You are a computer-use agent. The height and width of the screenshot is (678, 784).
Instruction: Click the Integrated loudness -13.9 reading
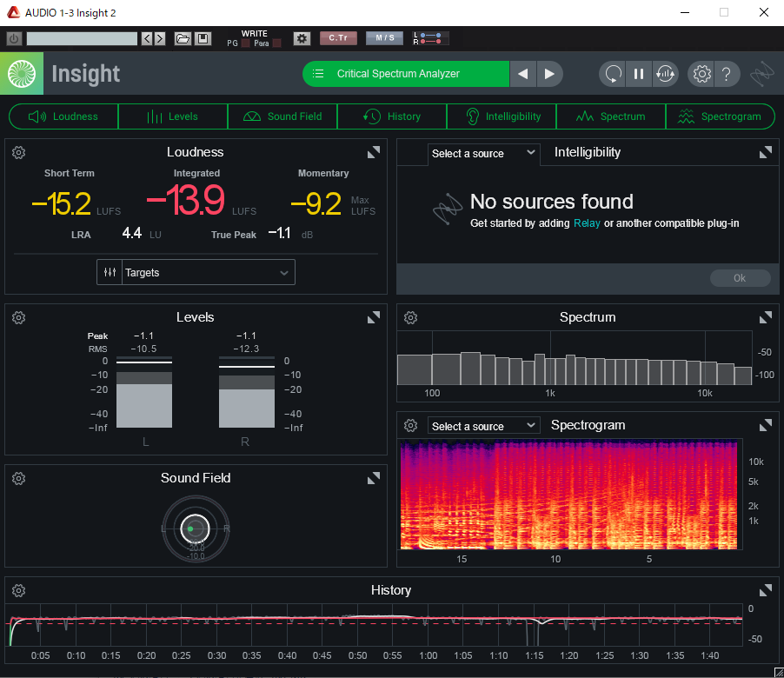pos(185,201)
